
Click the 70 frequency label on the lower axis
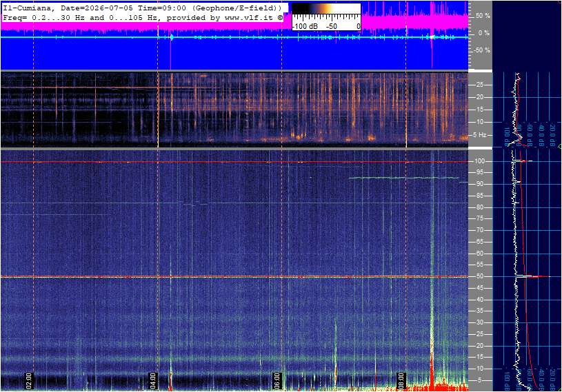[479, 230]
